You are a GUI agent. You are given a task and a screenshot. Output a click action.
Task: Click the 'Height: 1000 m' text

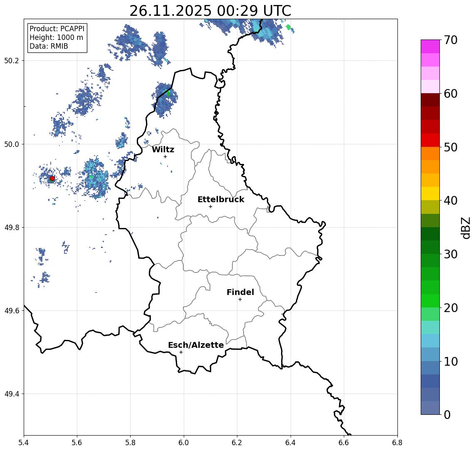[x=56, y=37]
